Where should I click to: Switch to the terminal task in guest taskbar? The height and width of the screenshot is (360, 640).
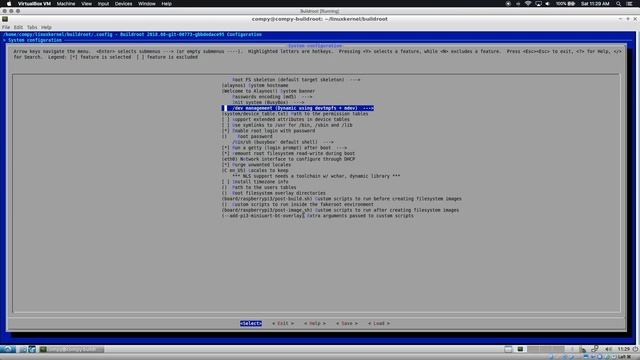(x=71, y=349)
